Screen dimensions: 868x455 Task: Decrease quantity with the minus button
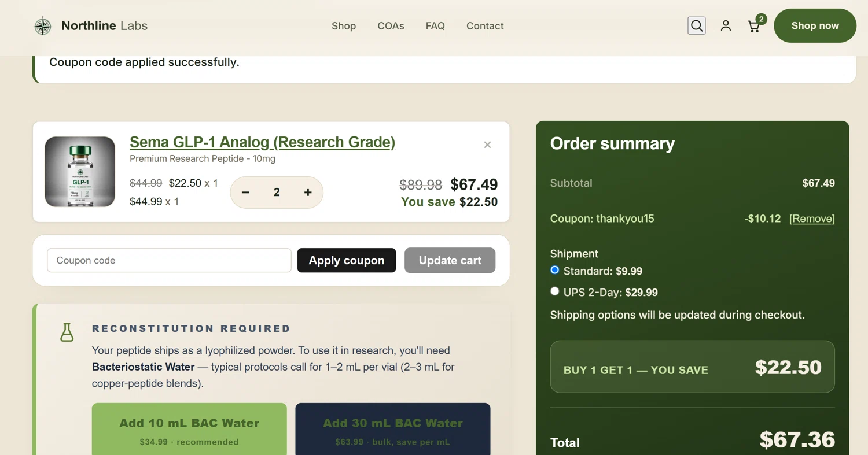245,193
